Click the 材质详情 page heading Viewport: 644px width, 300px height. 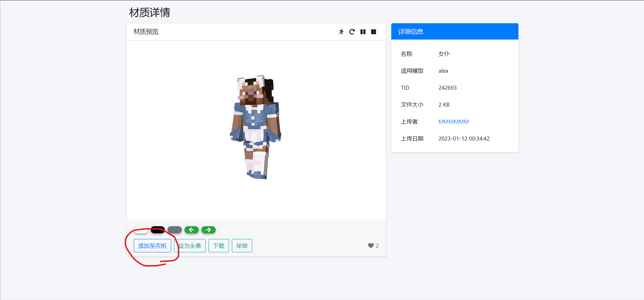tap(150, 12)
